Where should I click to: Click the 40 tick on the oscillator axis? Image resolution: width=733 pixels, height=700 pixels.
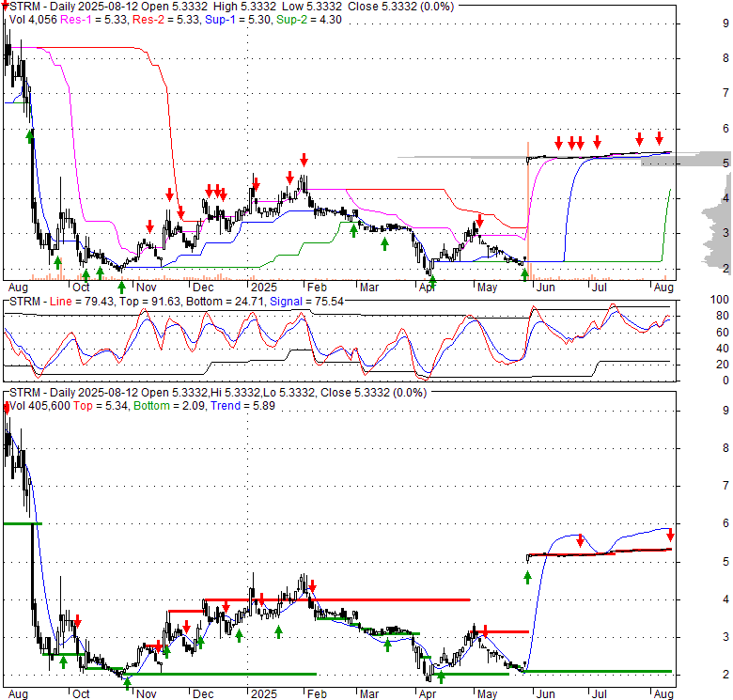point(723,349)
